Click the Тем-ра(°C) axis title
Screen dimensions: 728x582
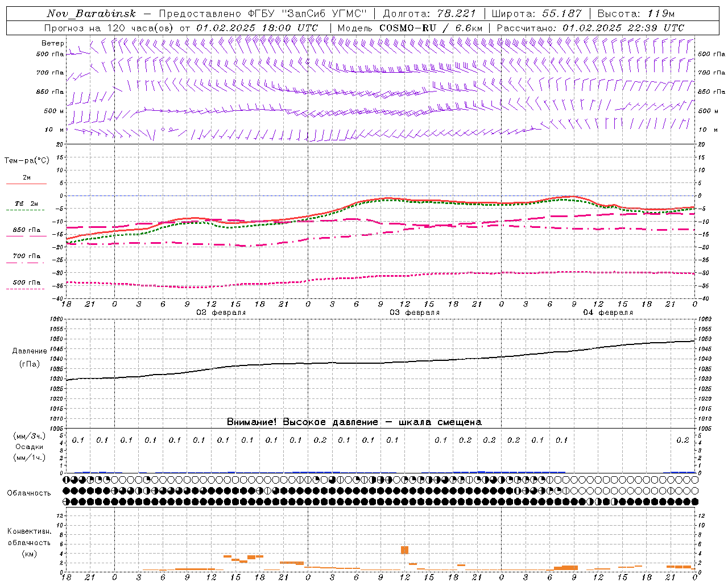point(27,161)
